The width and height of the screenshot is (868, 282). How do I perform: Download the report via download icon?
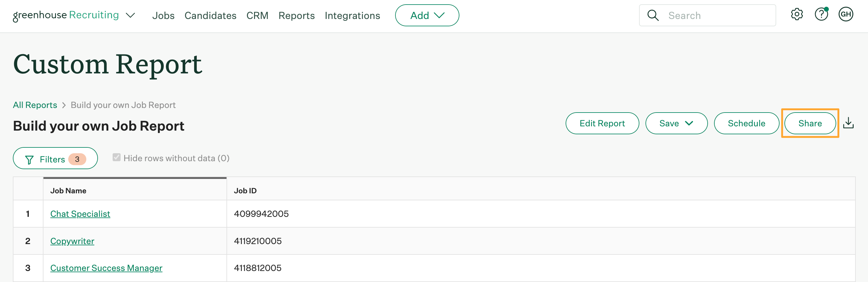[848, 123]
